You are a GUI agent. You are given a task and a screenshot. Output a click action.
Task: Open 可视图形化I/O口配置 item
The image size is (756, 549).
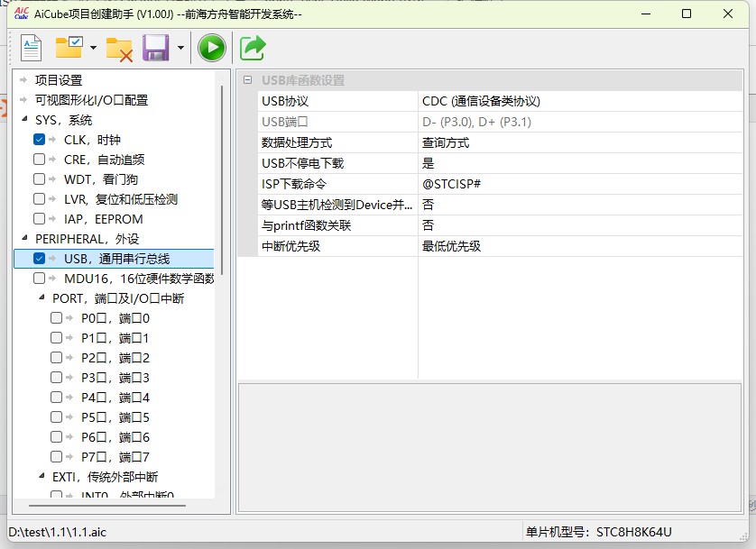(91, 100)
